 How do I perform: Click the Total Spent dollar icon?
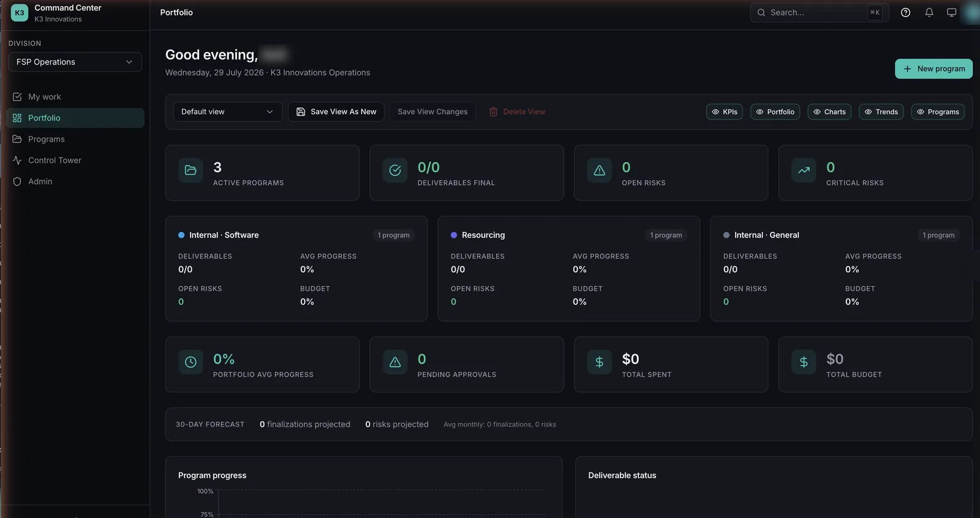click(600, 362)
